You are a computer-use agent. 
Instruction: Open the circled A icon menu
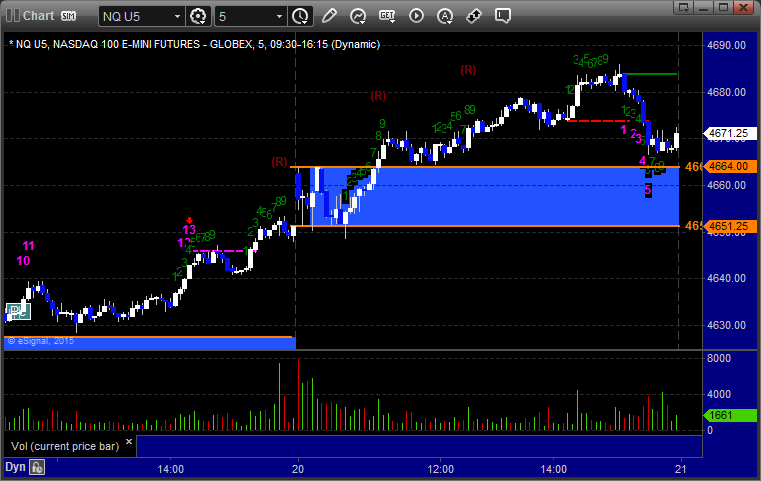[x=445, y=16]
